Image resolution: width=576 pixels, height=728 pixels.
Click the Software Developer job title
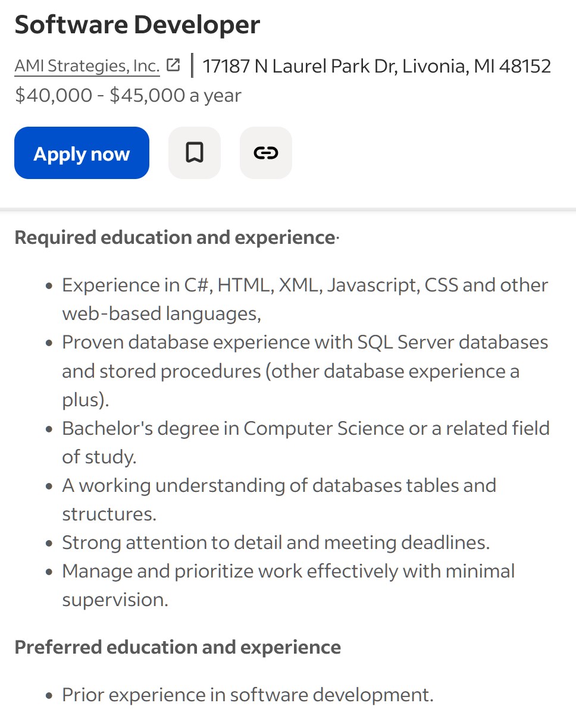[x=137, y=25]
